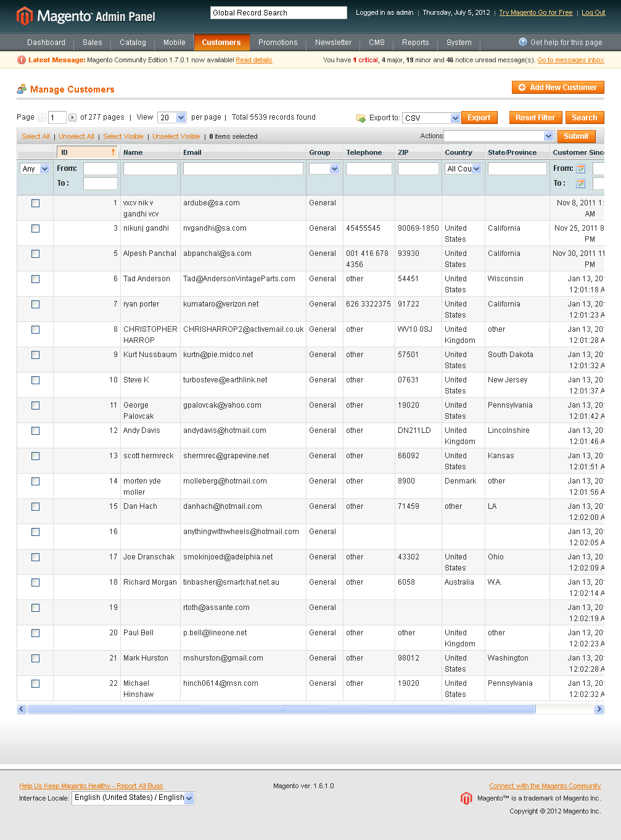Open the Any selection filter dropdown

click(35, 168)
